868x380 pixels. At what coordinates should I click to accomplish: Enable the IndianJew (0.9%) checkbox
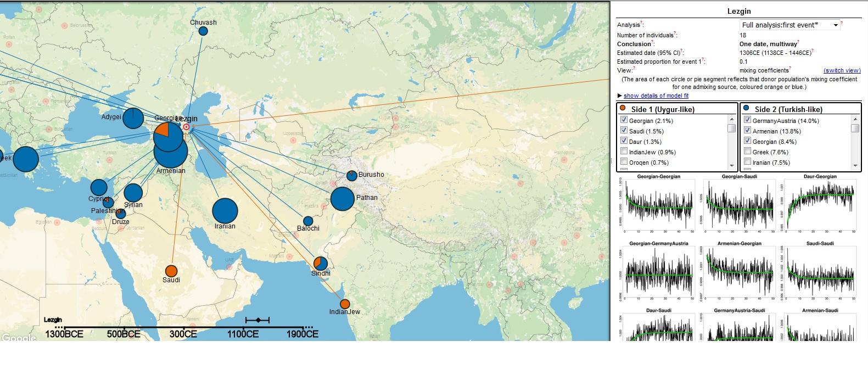(624, 152)
